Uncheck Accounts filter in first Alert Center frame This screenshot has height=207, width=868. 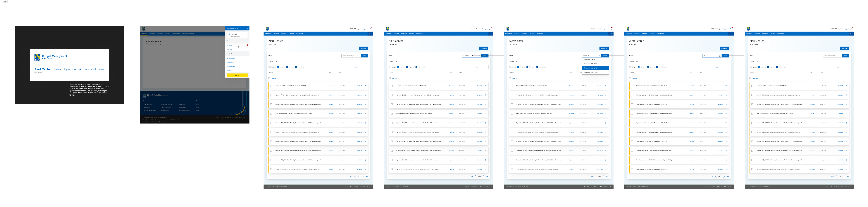[x=278, y=67]
